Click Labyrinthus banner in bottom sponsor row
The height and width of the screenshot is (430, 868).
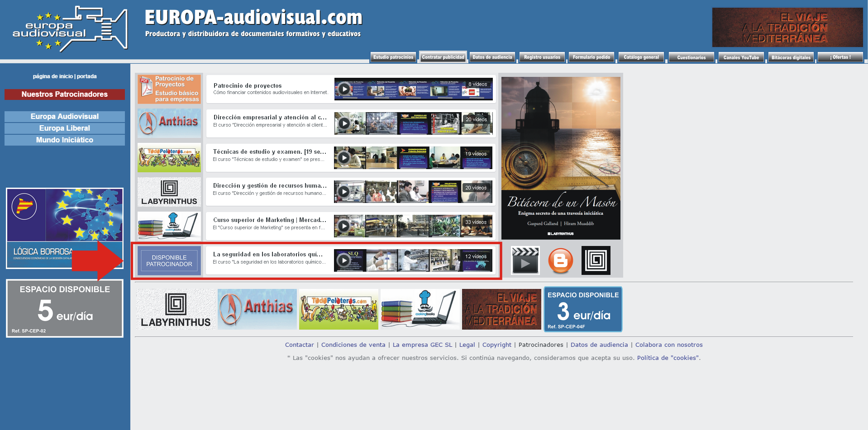click(x=176, y=309)
